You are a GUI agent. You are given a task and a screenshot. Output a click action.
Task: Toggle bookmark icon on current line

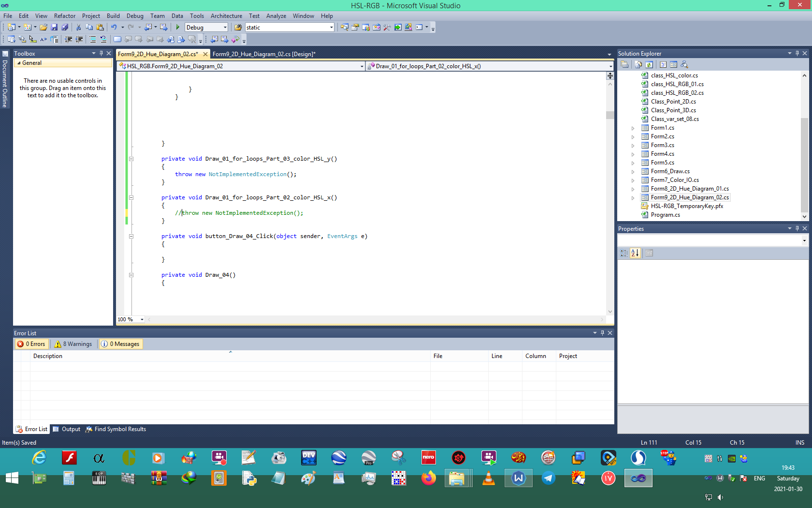(x=117, y=40)
